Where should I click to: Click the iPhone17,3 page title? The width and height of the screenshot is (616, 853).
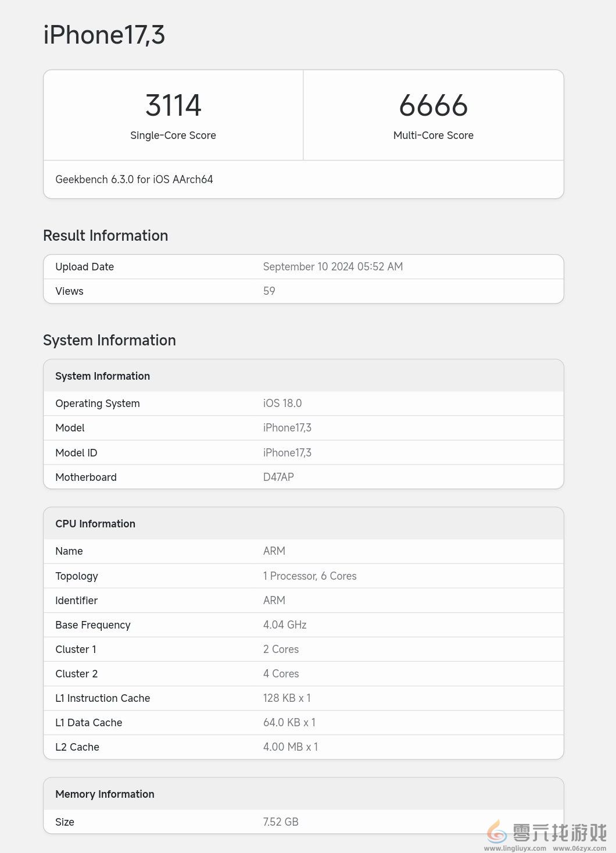coord(105,35)
